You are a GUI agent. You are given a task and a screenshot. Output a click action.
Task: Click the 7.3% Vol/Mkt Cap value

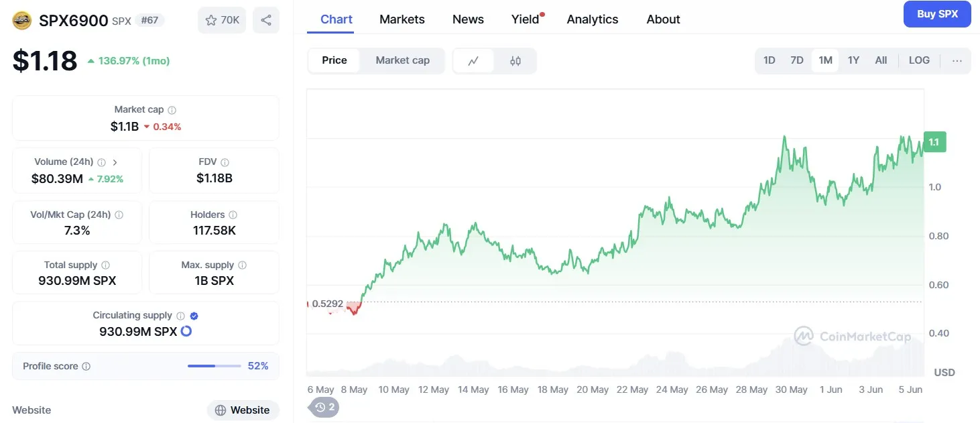tap(77, 231)
